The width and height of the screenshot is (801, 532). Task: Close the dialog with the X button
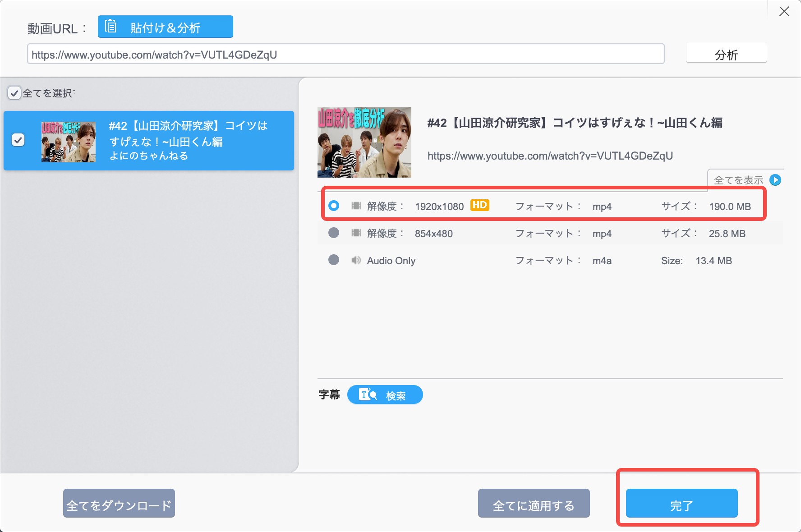coord(784,11)
